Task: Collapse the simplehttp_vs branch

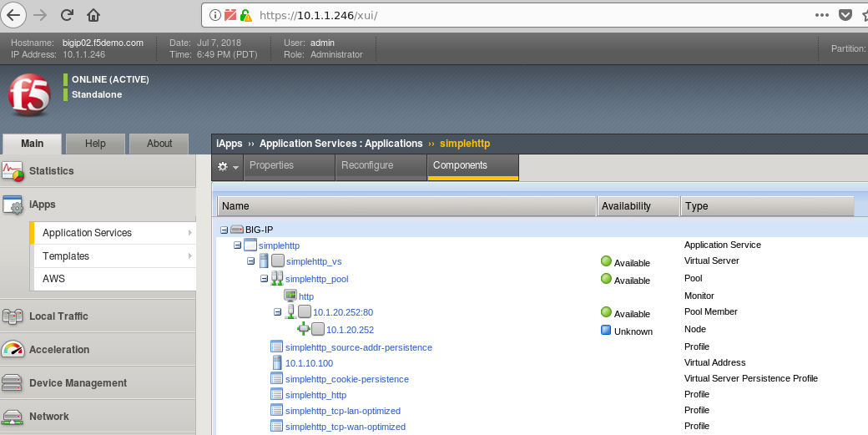Action: tap(250, 261)
